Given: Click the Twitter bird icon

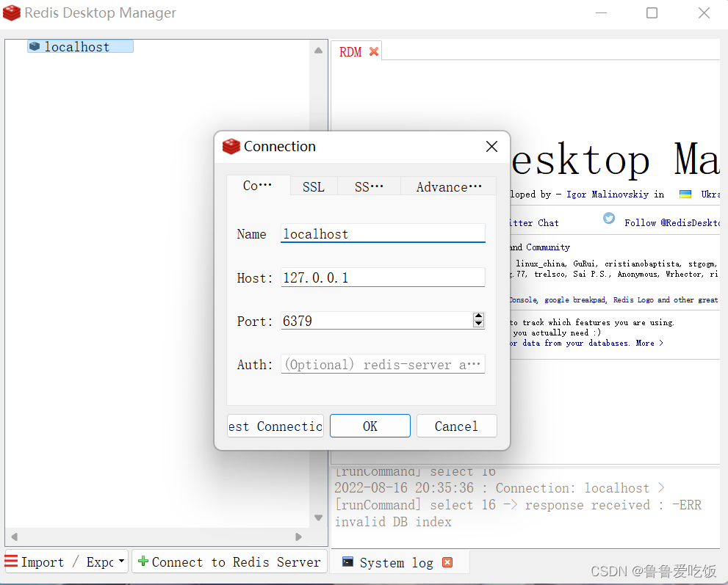Looking at the screenshot, I should tap(609, 218).
